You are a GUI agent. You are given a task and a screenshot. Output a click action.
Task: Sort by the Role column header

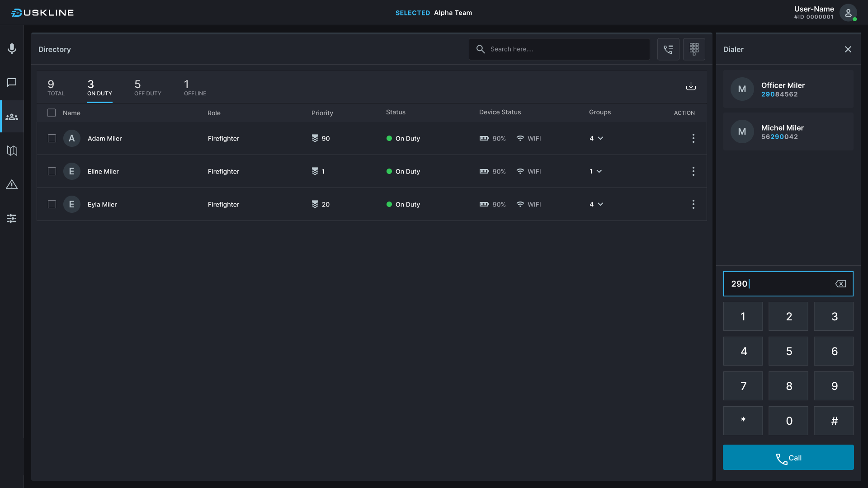[214, 113]
